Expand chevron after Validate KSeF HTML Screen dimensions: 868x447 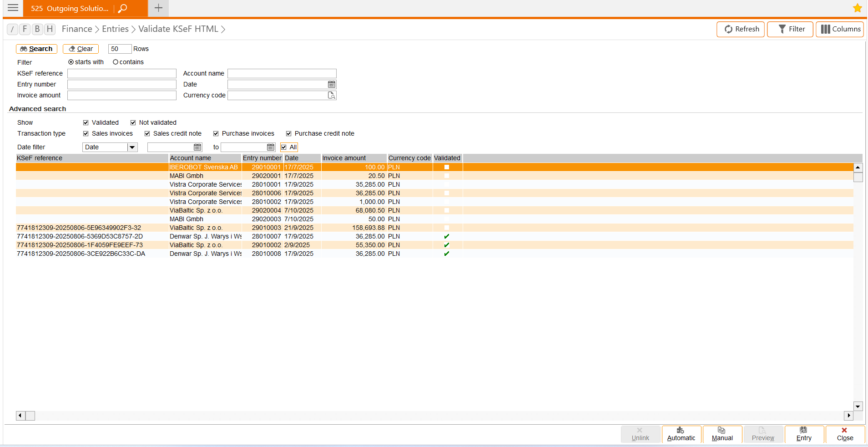pos(223,30)
